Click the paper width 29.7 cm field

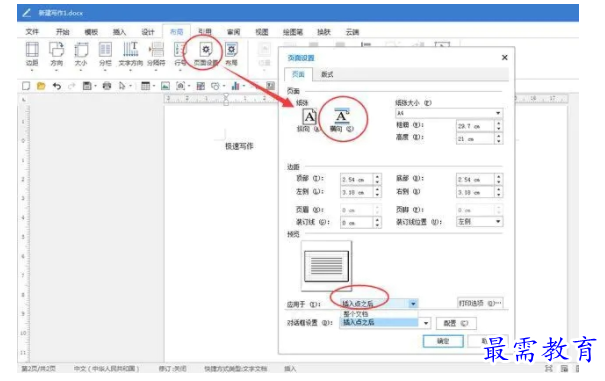(475, 126)
